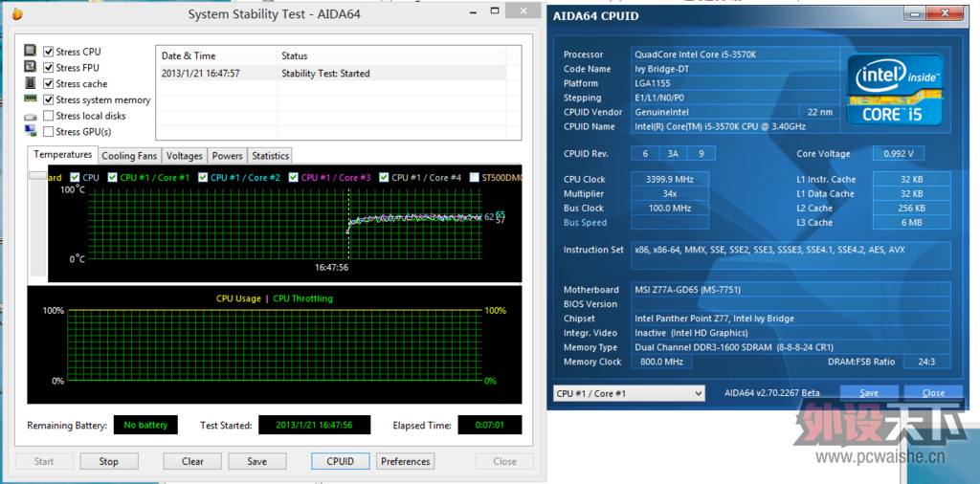This screenshot has height=484, width=980.
Task: Click the green memory module icon
Action: coord(30,99)
